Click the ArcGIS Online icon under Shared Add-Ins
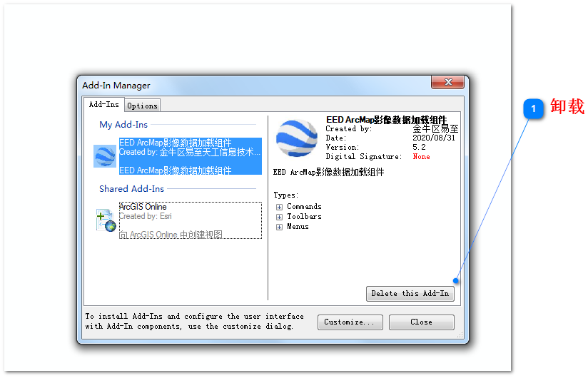Image resolution: width=588 pixels, height=378 pixels. click(x=106, y=220)
